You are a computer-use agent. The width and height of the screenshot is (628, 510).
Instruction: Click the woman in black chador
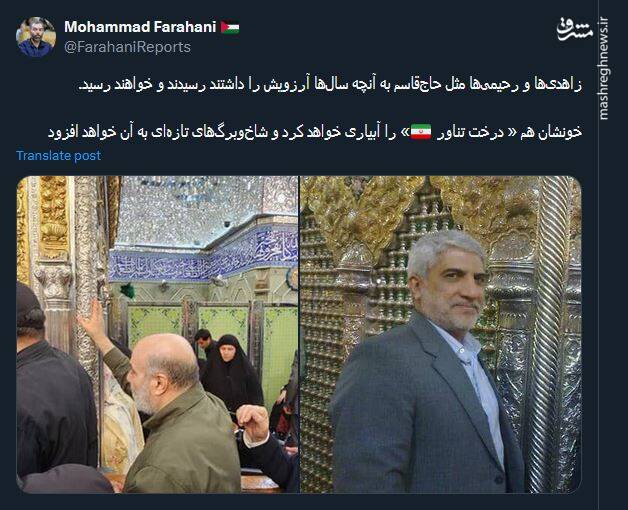231,373
